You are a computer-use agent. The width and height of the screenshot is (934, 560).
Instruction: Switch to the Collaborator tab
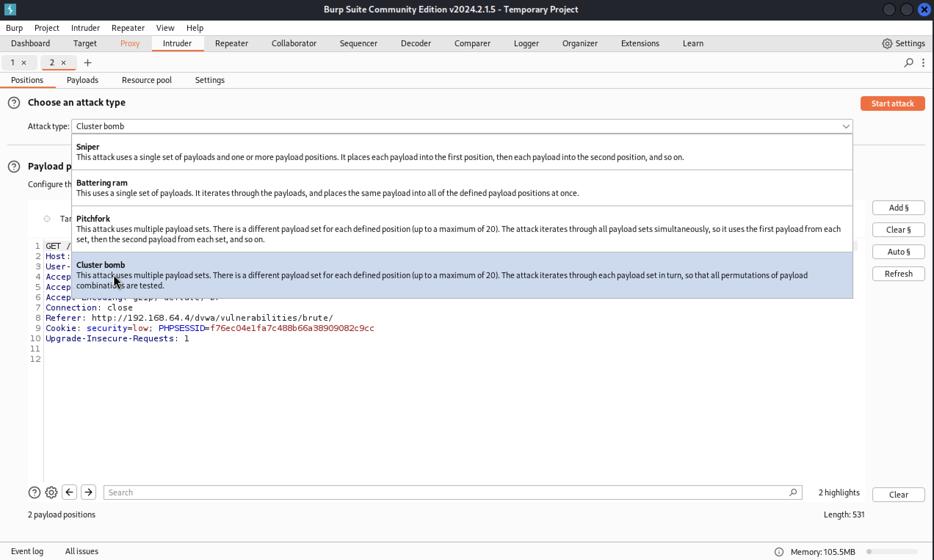click(x=294, y=43)
